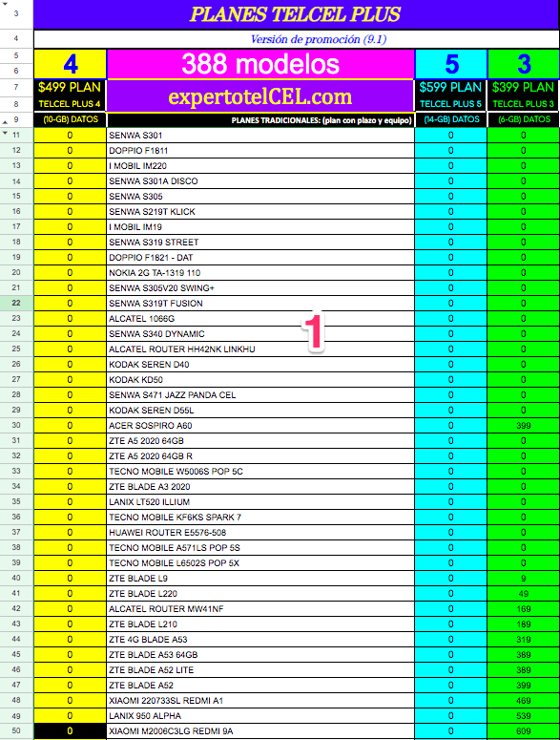The height and width of the screenshot is (740, 560).
Task: Click the 609 value in green column
Action: 523,731
